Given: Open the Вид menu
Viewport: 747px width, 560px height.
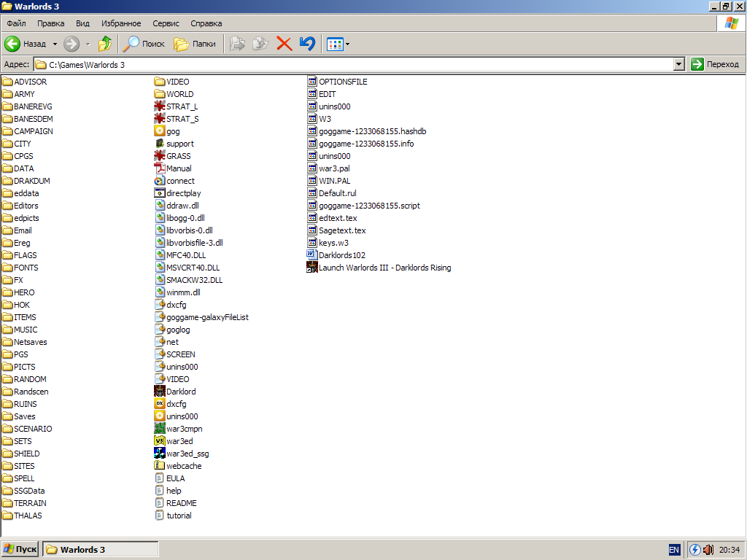Looking at the screenshot, I should coord(82,23).
